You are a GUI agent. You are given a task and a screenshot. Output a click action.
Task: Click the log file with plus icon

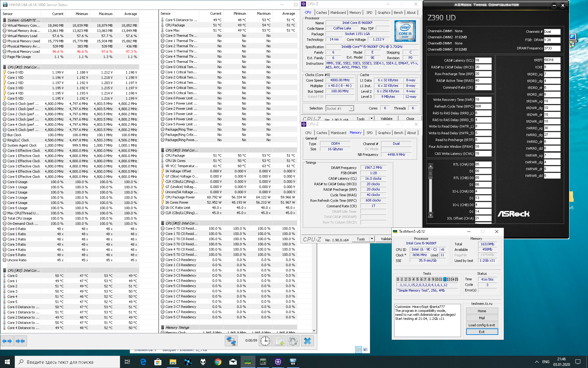pos(279,341)
